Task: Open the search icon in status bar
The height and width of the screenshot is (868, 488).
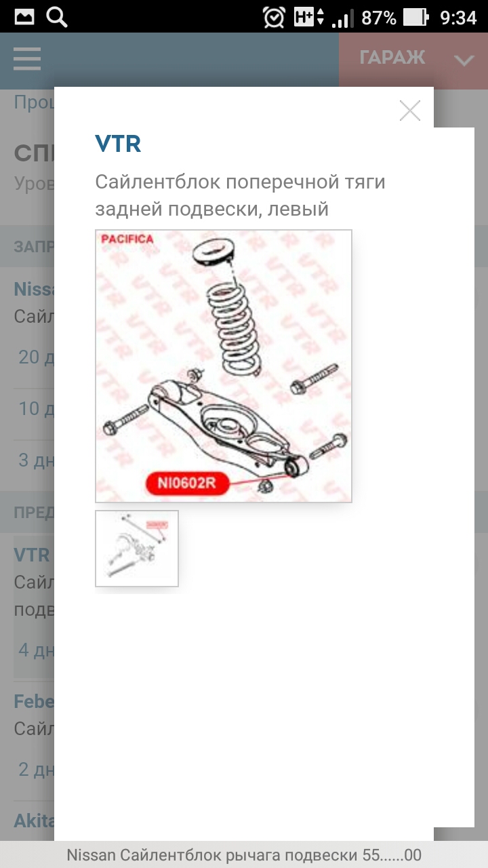Action: pos(57,17)
